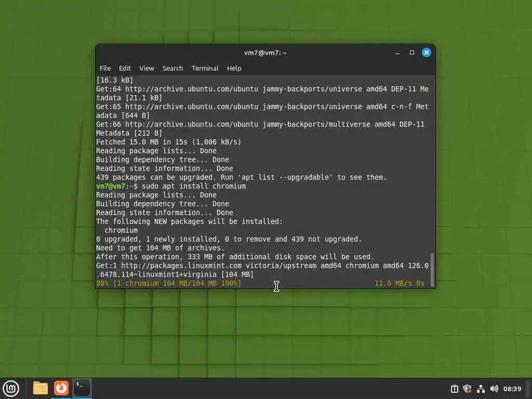
Task: Click the 'Need to get 104 MB of archives.' line
Action: tap(160, 248)
